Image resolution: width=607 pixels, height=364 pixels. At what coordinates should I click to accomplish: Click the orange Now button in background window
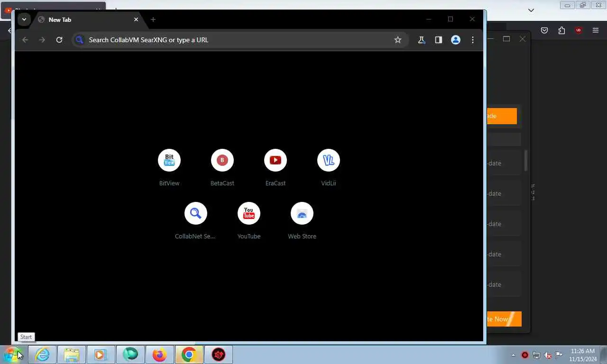[x=504, y=319]
